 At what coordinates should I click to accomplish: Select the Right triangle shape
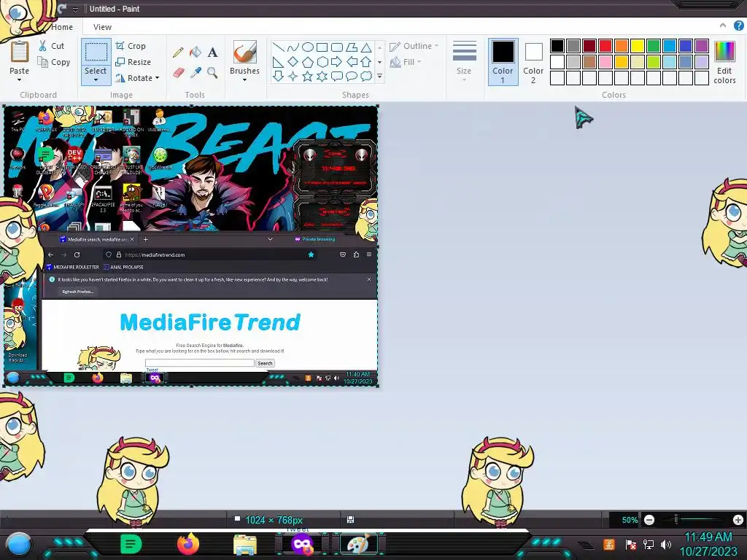pos(278,62)
